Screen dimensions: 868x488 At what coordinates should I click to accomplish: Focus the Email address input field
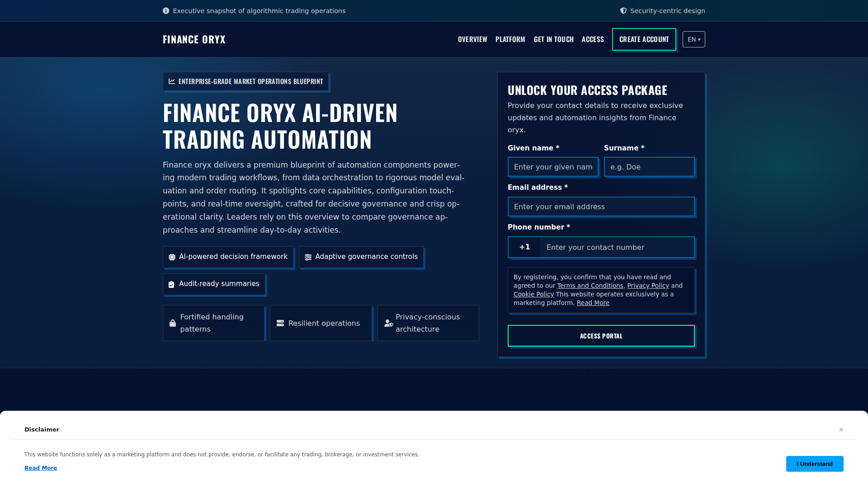(x=601, y=206)
